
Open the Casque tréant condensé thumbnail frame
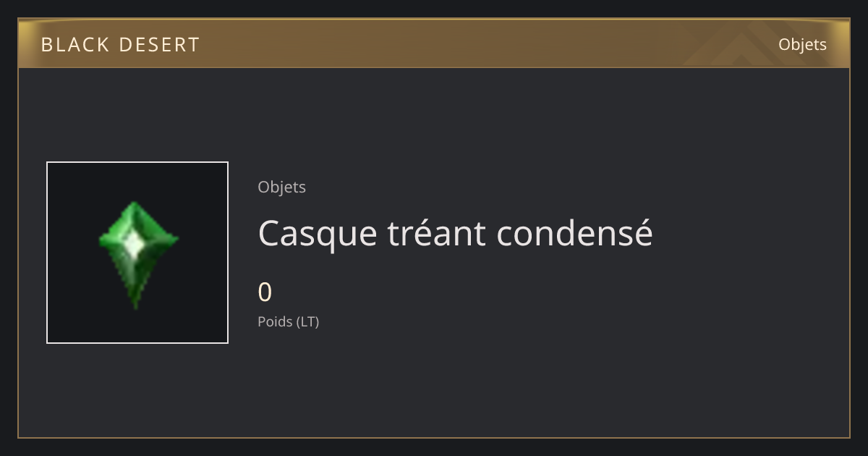pos(137,253)
